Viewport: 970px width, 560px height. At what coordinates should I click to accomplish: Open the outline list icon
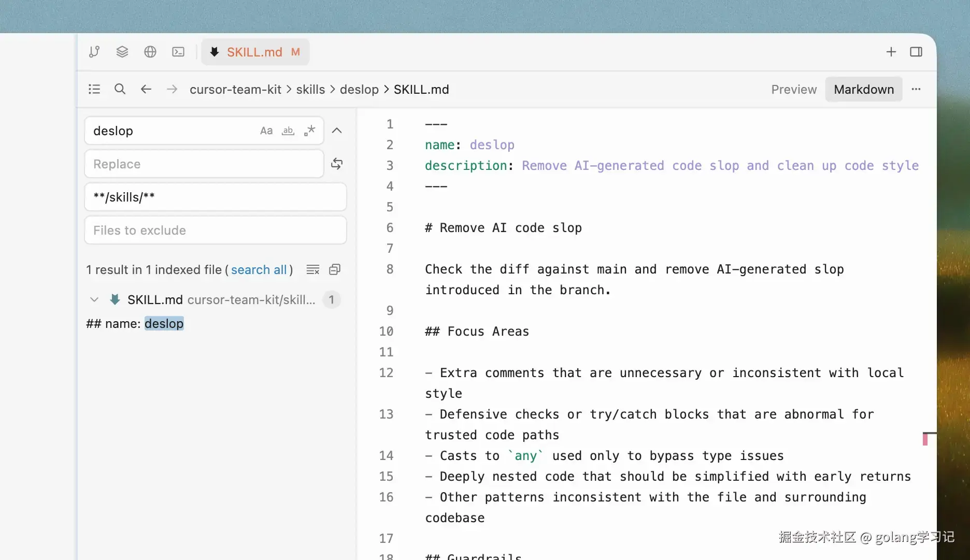94,89
